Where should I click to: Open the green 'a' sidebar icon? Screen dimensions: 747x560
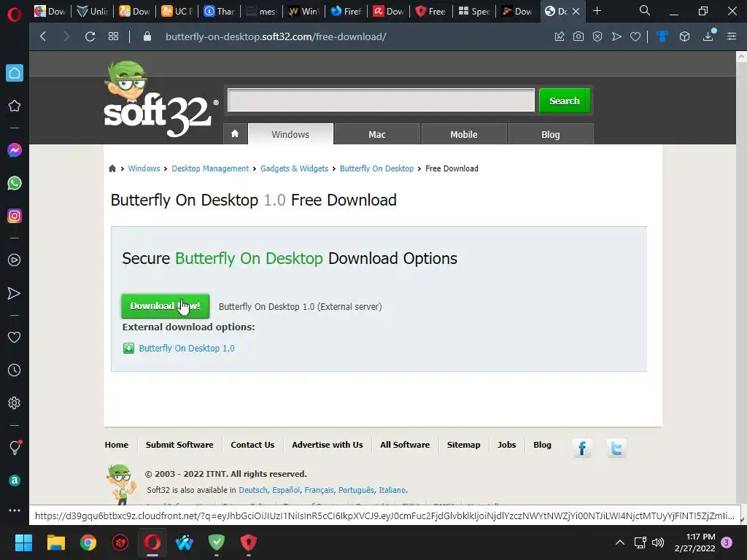[15, 480]
